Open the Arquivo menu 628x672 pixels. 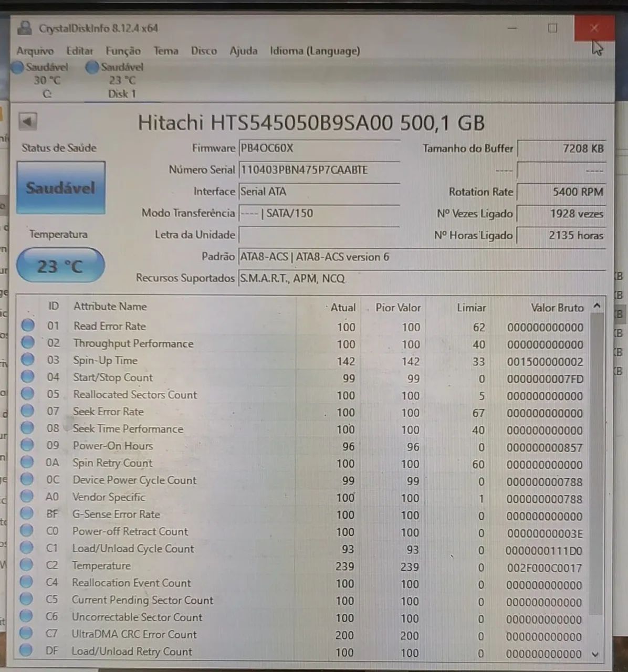(35, 51)
